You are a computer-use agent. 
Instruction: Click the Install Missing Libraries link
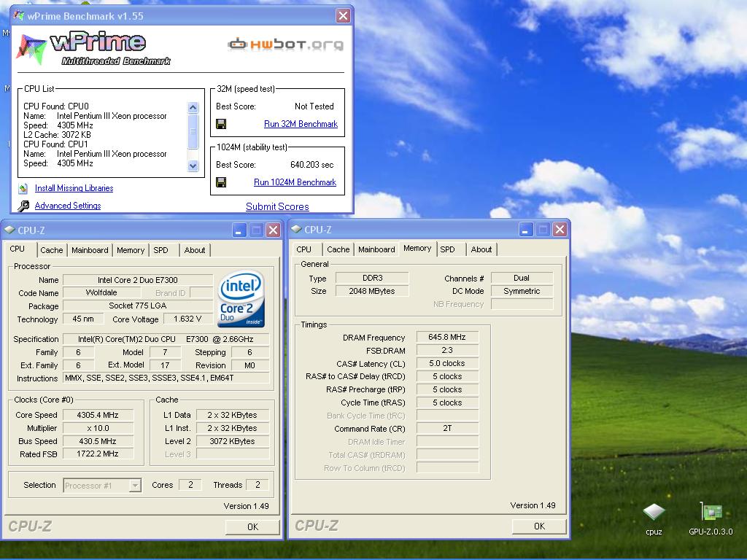[74, 188]
